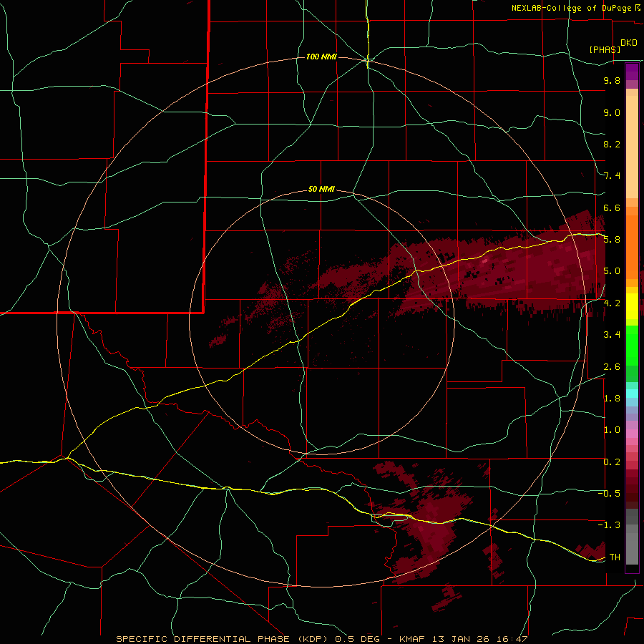Screen dimensions: 644x644
Task: Click the 2.6 scale label
Action: click(x=612, y=366)
